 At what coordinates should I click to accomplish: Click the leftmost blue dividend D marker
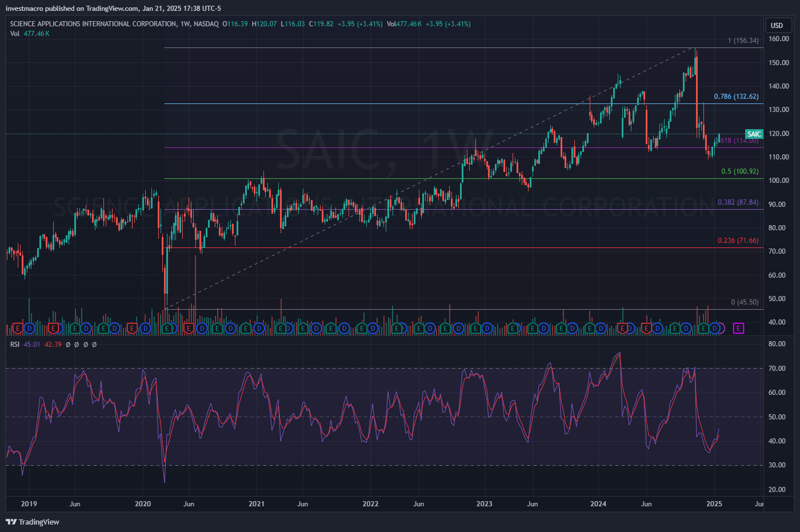(29, 328)
